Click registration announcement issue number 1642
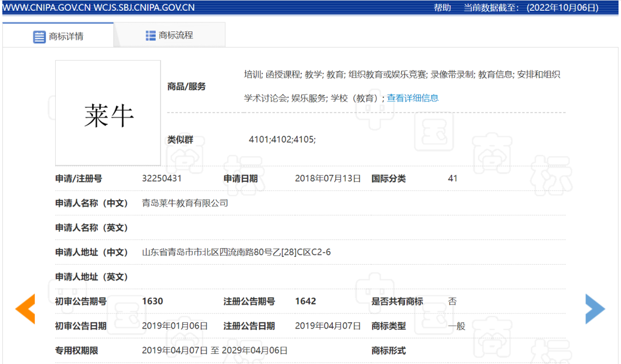 click(x=306, y=301)
